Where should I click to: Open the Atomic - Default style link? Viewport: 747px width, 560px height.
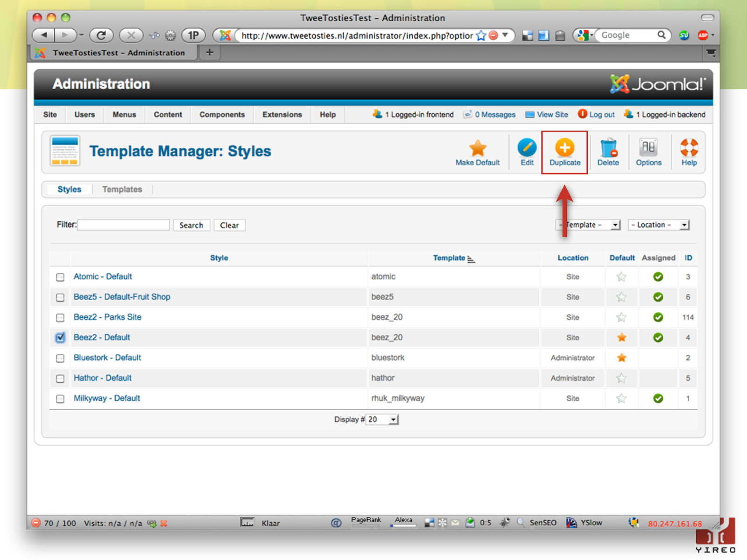click(103, 276)
